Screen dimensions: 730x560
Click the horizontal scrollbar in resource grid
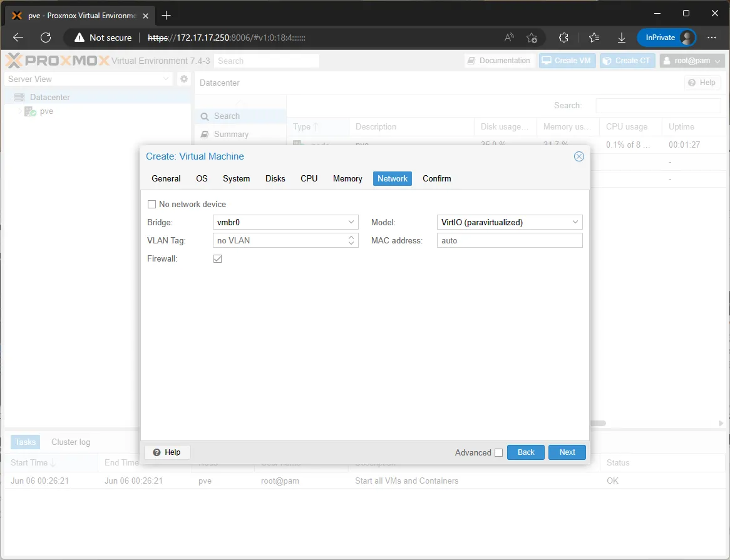(598, 423)
